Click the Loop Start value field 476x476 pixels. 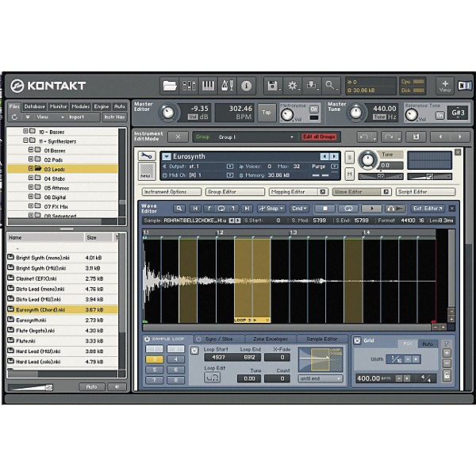click(x=218, y=358)
